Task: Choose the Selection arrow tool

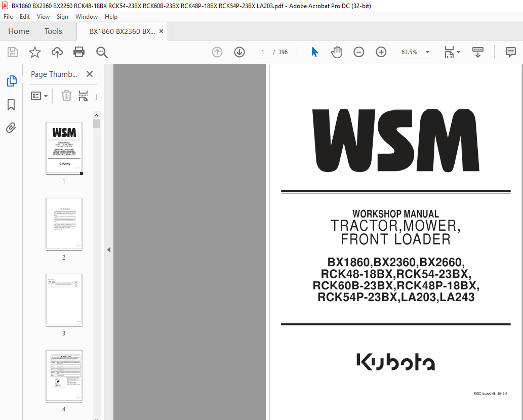Action: click(314, 52)
